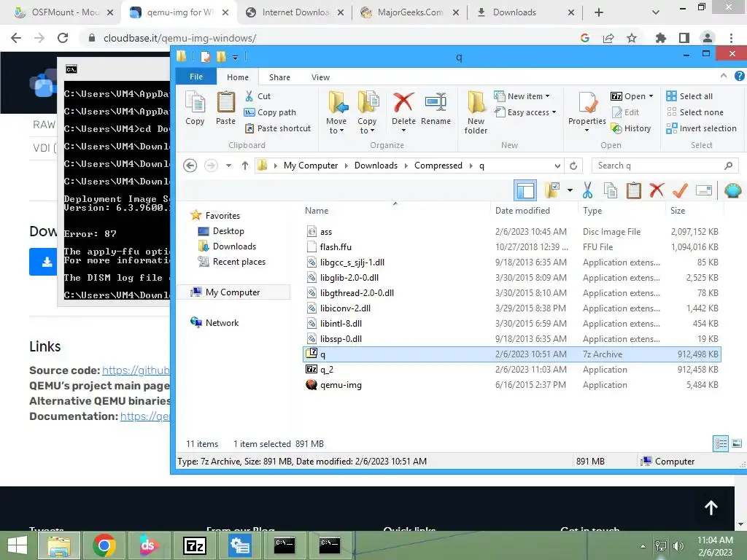
Task: Switch to details view layout icon
Action: click(720, 444)
